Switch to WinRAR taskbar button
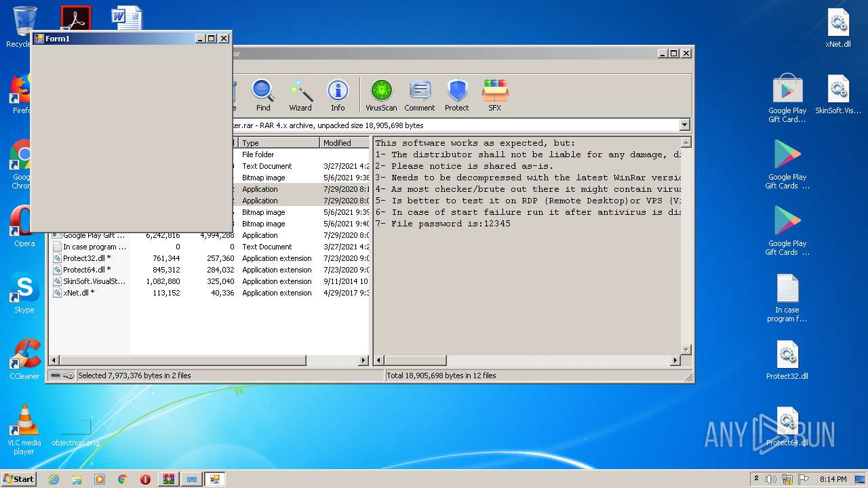The image size is (868, 488). coord(169,479)
